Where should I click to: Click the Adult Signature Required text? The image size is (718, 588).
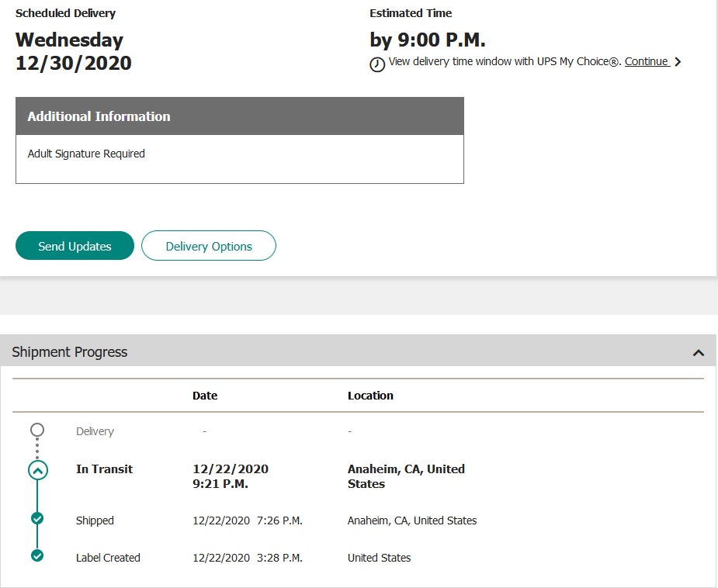click(86, 154)
